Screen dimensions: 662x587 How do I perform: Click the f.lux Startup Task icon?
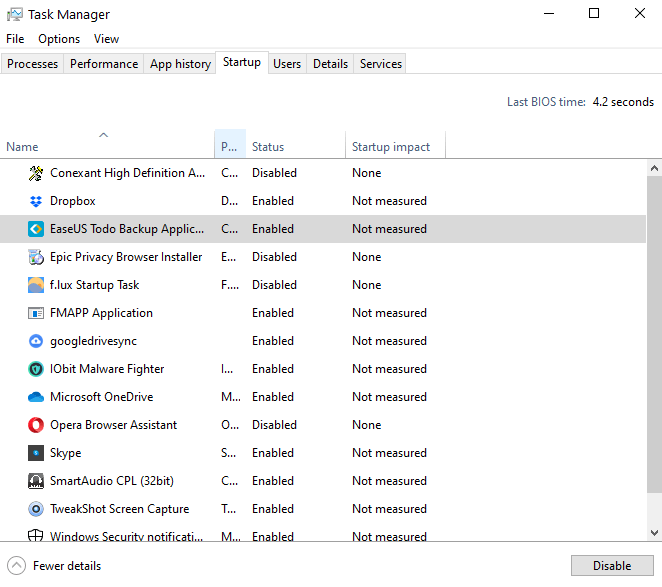coord(36,285)
